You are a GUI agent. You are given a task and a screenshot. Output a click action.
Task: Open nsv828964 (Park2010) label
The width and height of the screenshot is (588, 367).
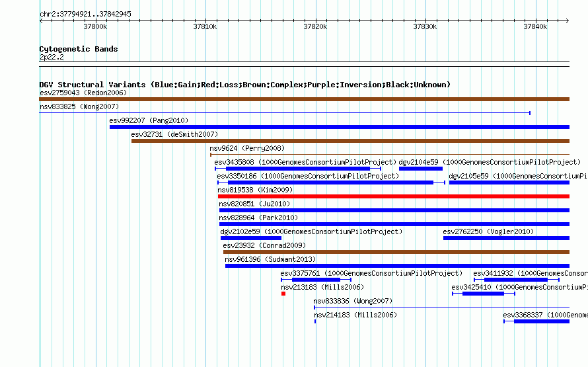[x=258, y=218]
